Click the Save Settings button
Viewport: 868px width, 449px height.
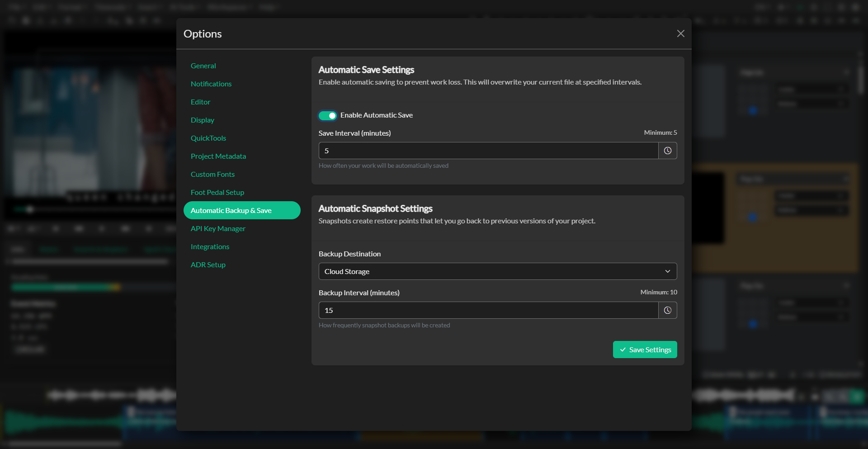click(x=645, y=349)
